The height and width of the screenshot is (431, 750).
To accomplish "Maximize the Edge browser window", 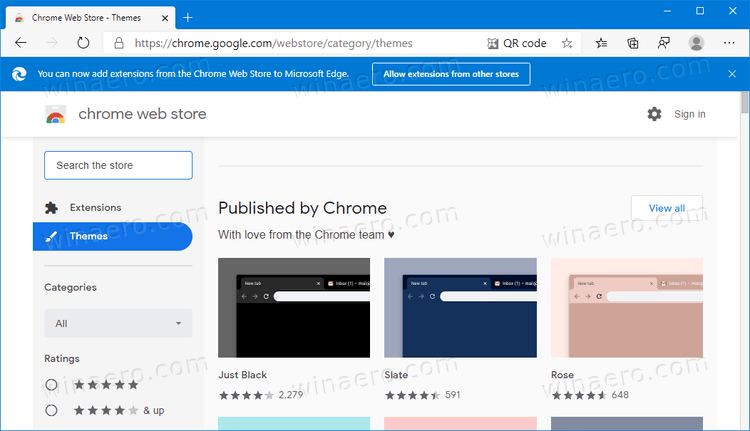I will pos(700,11).
